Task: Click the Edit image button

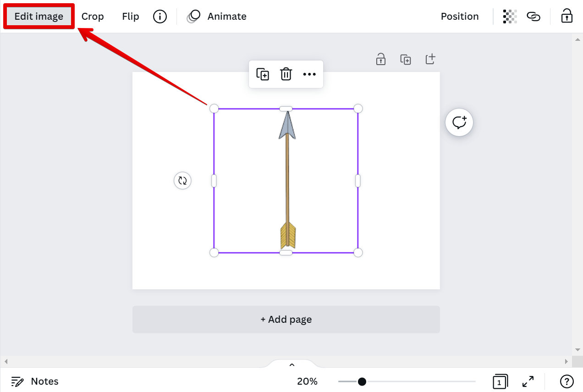Action: tap(39, 17)
